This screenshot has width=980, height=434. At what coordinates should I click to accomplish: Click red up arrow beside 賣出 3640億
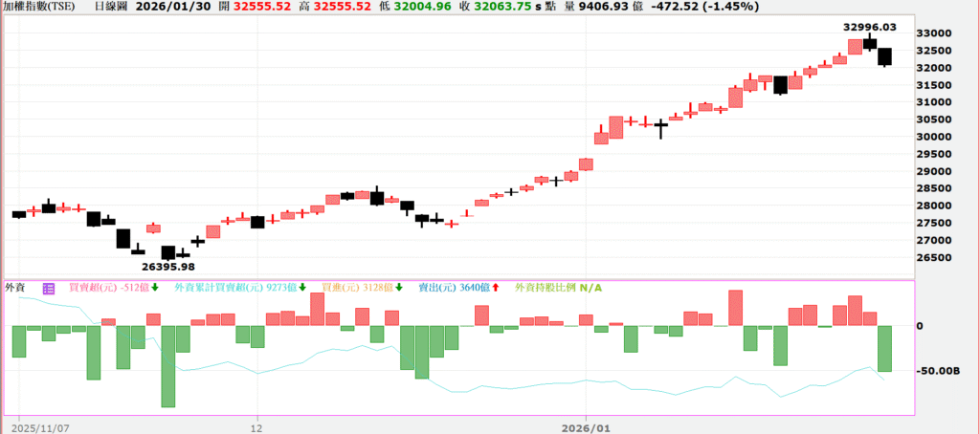point(495,288)
